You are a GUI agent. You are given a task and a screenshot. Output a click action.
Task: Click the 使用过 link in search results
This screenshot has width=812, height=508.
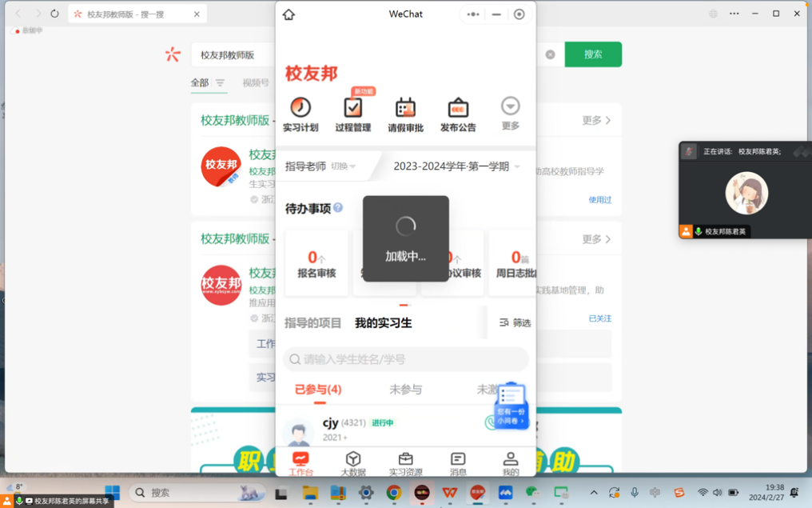(x=599, y=199)
